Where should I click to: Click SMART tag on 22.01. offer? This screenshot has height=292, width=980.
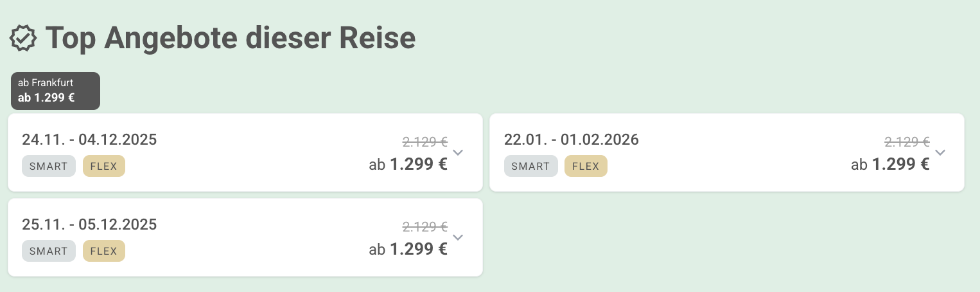(x=531, y=166)
